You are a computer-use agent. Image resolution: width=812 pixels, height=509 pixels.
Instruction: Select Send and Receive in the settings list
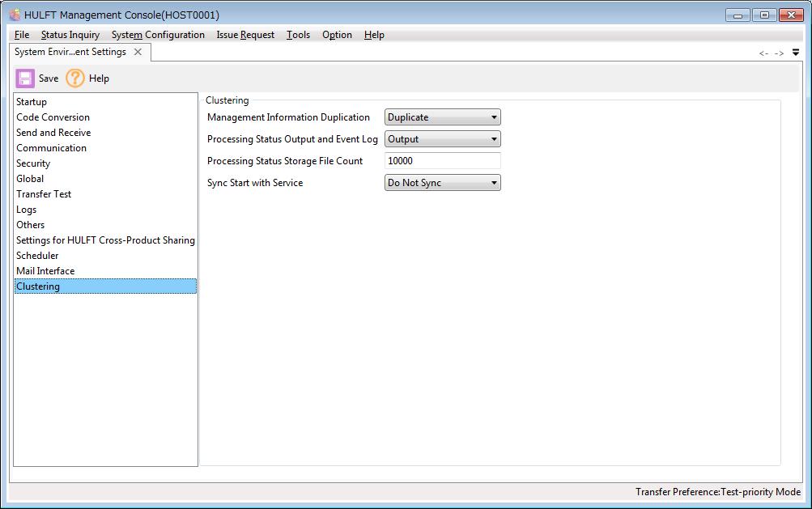point(105,133)
